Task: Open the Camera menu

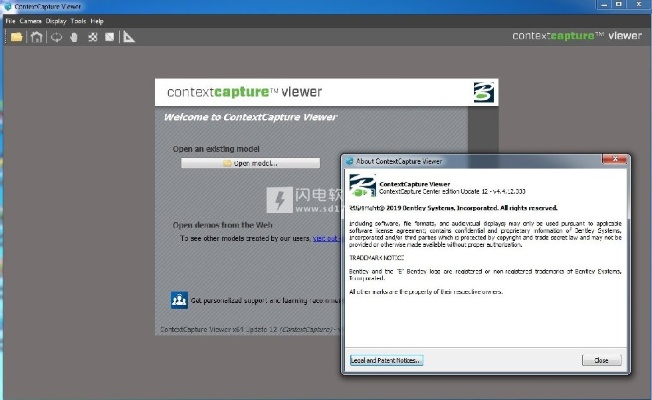Action: 29,20
